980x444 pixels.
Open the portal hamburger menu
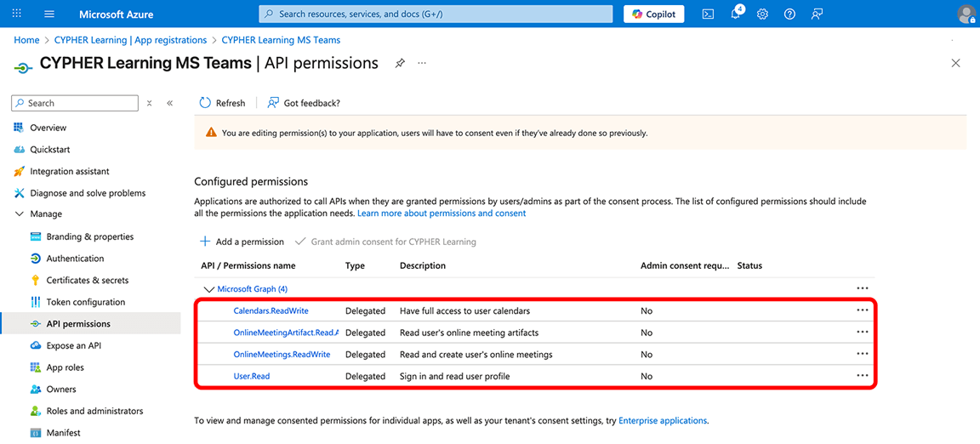[50, 14]
